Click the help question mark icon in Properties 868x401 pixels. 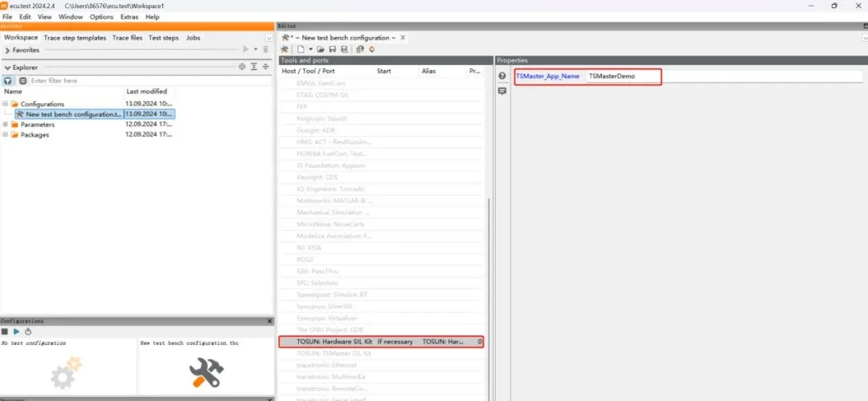[x=502, y=76]
